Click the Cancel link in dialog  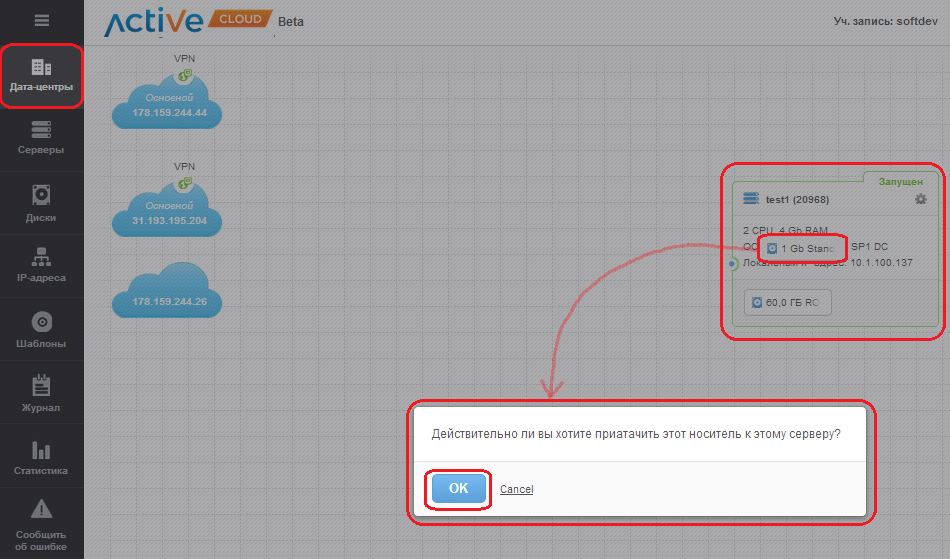[516, 489]
